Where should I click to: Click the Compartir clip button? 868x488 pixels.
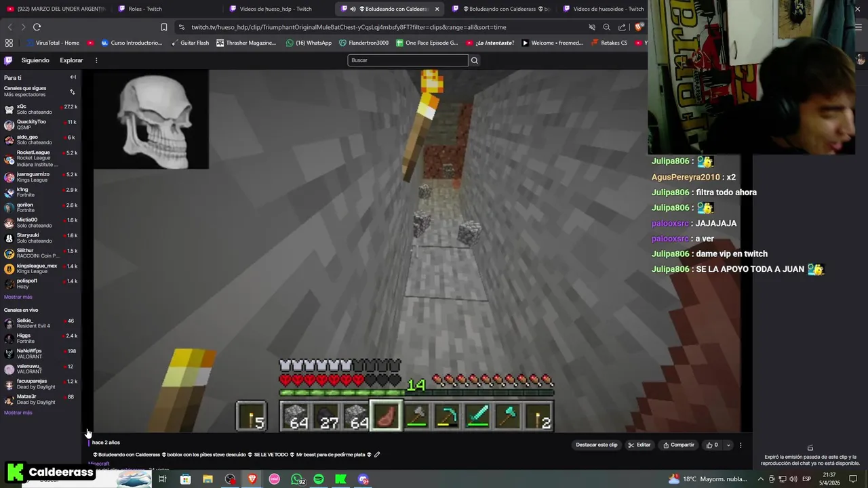(678, 445)
